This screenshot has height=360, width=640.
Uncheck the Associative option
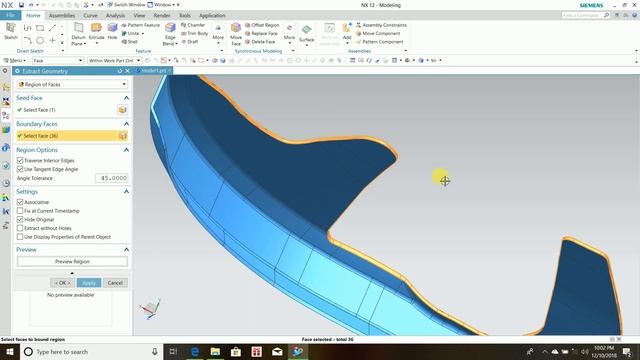[x=20, y=202]
